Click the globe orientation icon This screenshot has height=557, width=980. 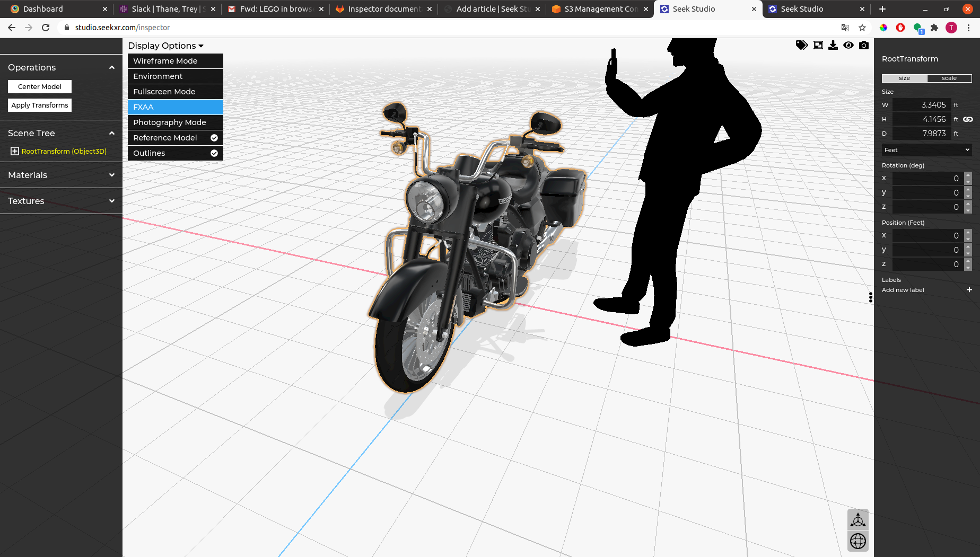point(858,541)
